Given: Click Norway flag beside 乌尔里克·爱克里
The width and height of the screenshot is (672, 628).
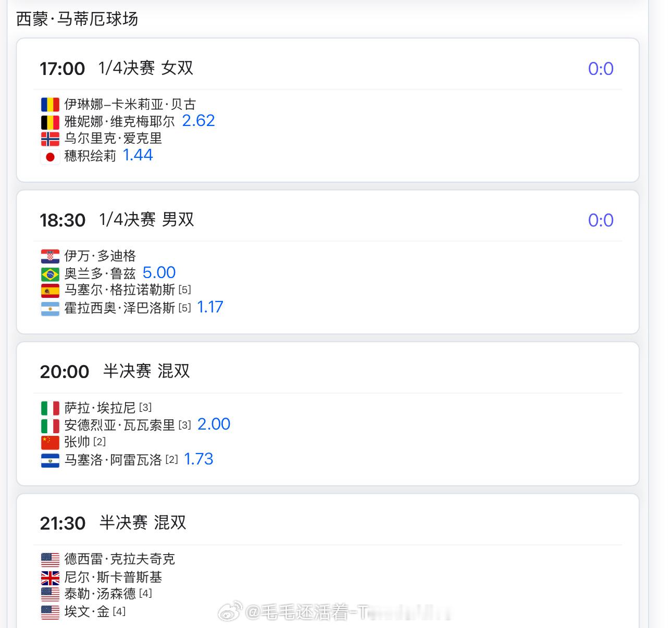Looking at the screenshot, I should tap(50, 139).
